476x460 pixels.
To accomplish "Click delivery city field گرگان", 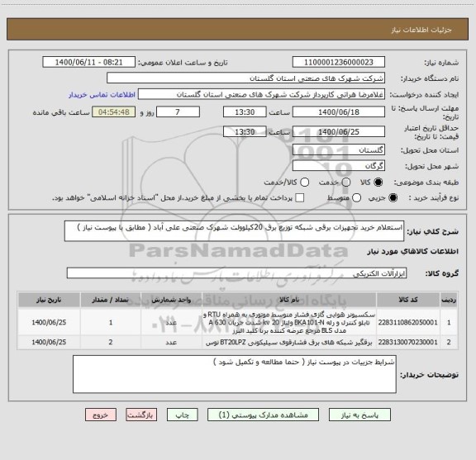I will [x=339, y=166].
